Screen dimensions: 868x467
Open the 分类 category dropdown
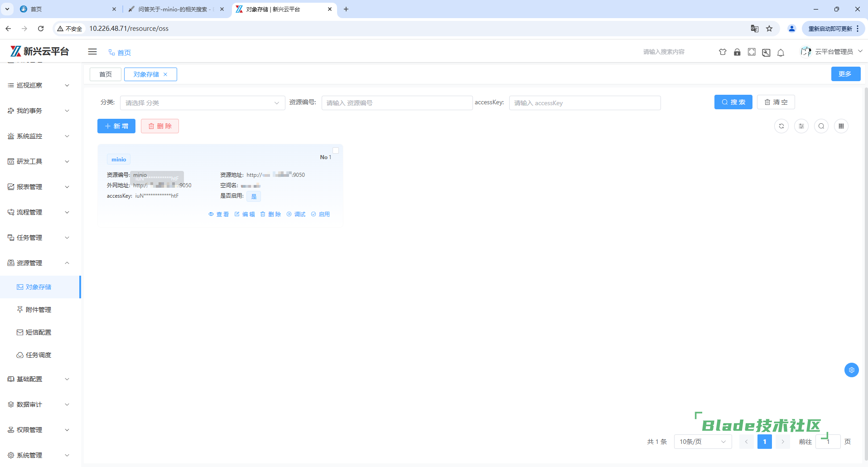click(x=202, y=103)
